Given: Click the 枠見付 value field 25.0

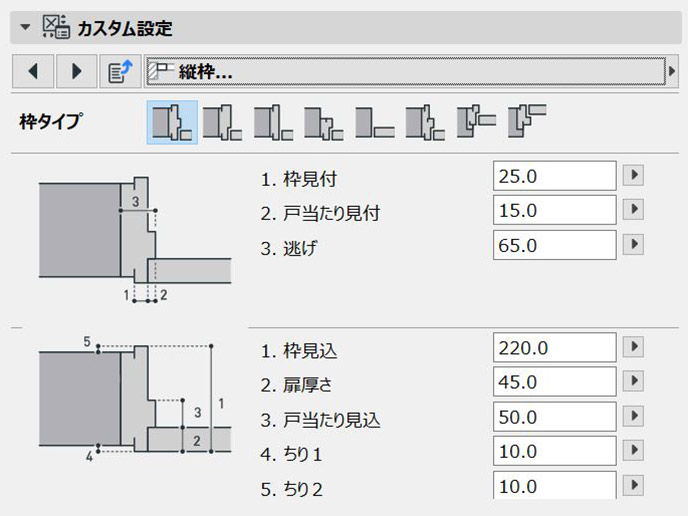Looking at the screenshot, I should [555, 176].
